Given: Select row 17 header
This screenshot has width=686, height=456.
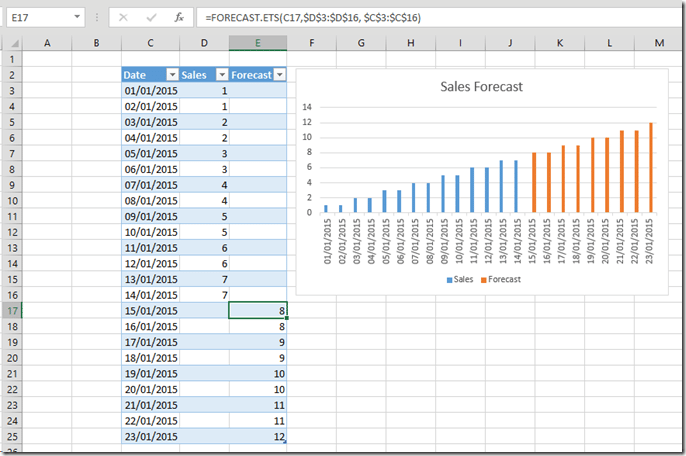Looking at the screenshot, I should click(12, 311).
